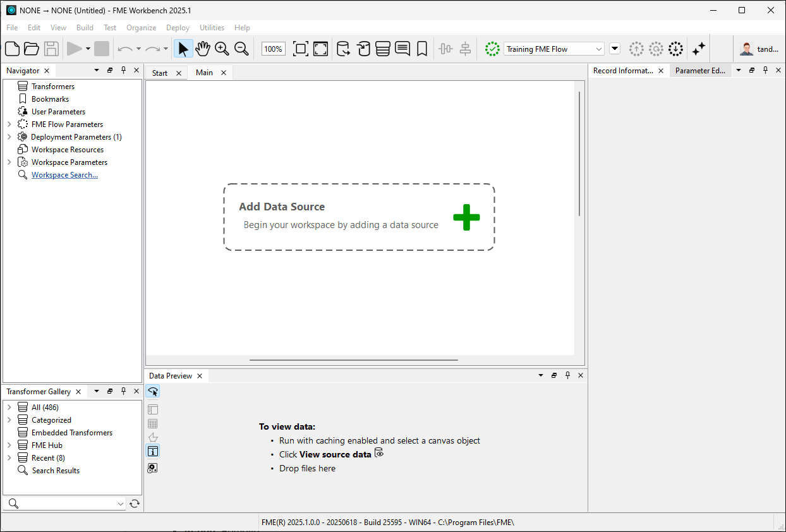The height and width of the screenshot is (532, 786).
Task: Toggle automatic inspect on selection button
Action: [x=152, y=392]
